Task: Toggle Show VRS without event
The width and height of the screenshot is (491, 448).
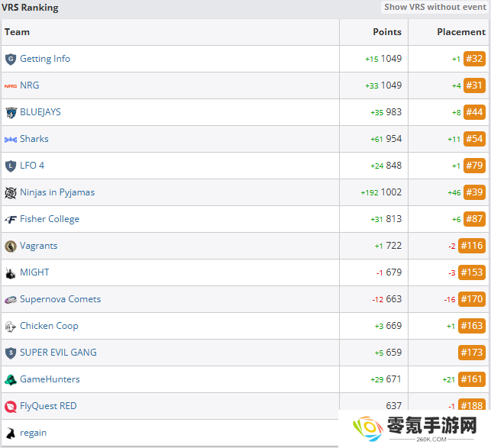Action: [435, 7]
